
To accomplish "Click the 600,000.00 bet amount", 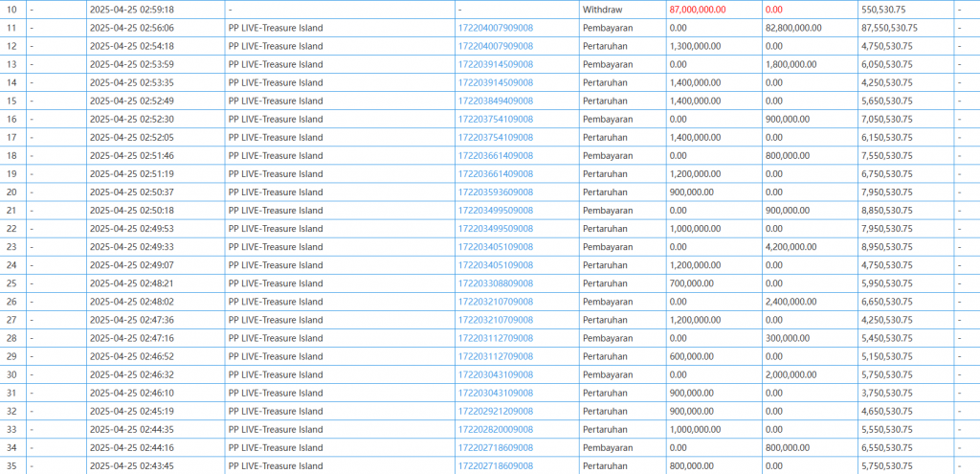I will coord(691,356).
